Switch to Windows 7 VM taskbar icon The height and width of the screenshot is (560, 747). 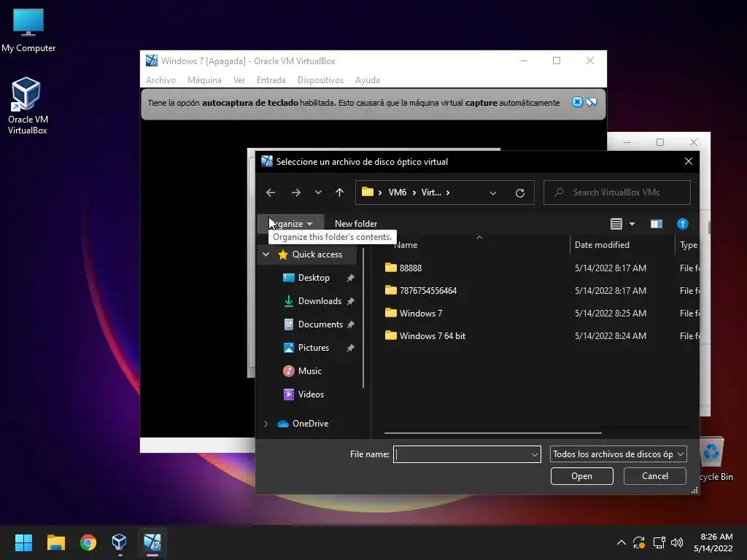click(152, 542)
